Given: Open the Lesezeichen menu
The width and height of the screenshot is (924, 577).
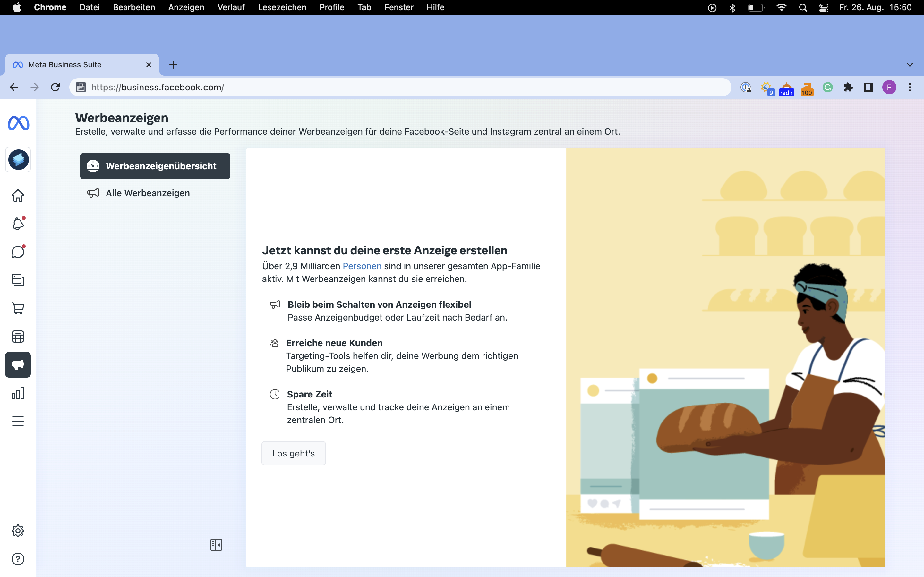Looking at the screenshot, I should click(282, 7).
